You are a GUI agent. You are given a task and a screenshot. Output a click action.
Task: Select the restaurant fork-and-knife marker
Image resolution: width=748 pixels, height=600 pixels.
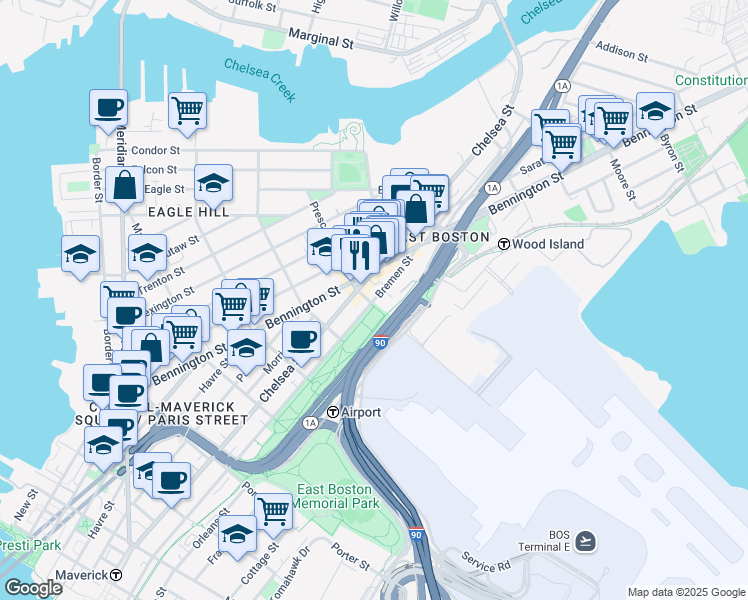(360, 258)
